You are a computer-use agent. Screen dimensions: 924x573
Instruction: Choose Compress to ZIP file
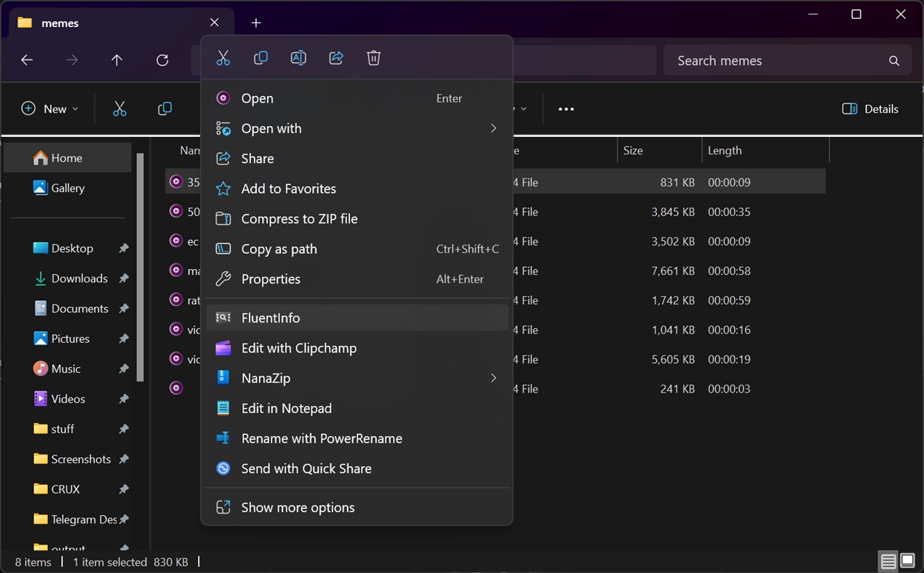click(x=300, y=219)
